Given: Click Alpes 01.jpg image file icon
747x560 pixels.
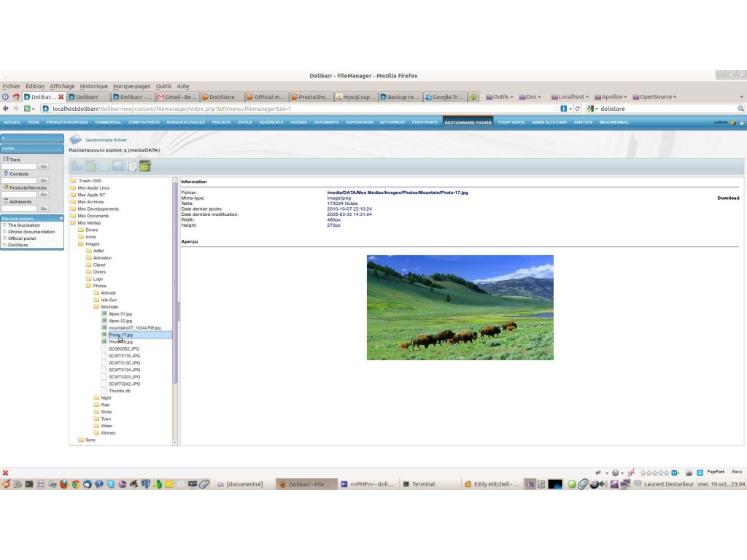Looking at the screenshot, I should click(104, 314).
